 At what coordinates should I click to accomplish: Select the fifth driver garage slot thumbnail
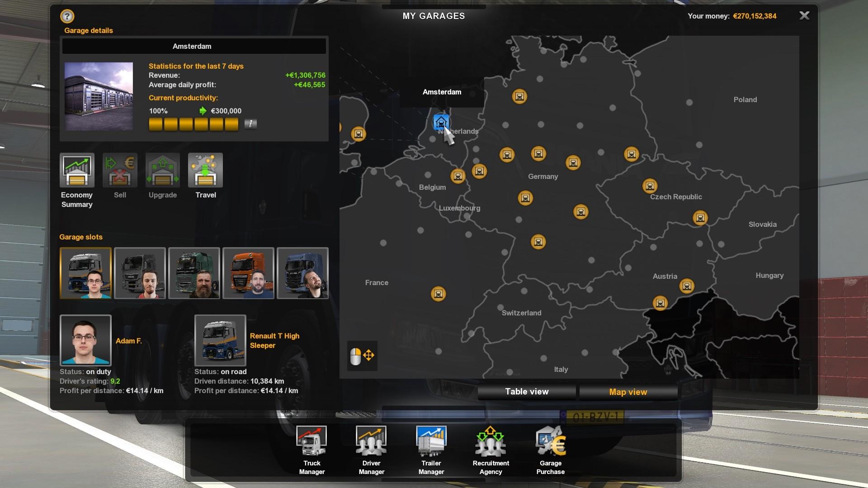[x=302, y=273]
